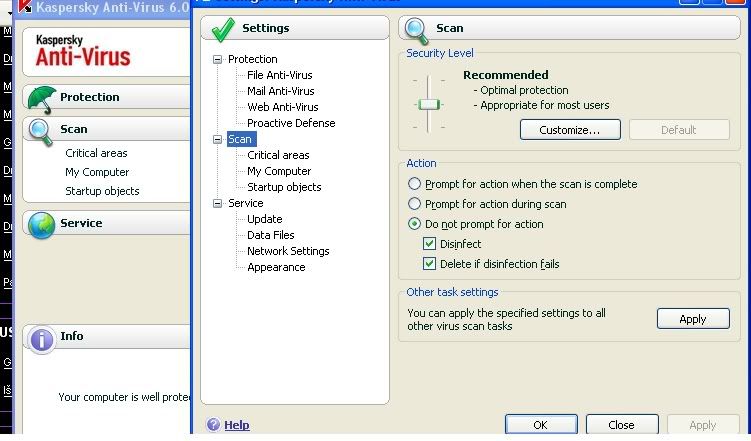This screenshot has width=751, height=441.
Task: Click the Default button
Action: click(x=679, y=130)
